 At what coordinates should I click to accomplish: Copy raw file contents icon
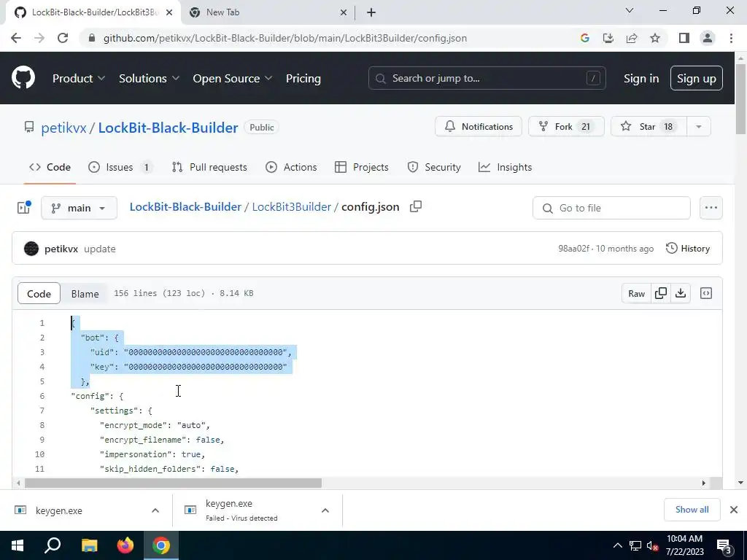tap(661, 293)
